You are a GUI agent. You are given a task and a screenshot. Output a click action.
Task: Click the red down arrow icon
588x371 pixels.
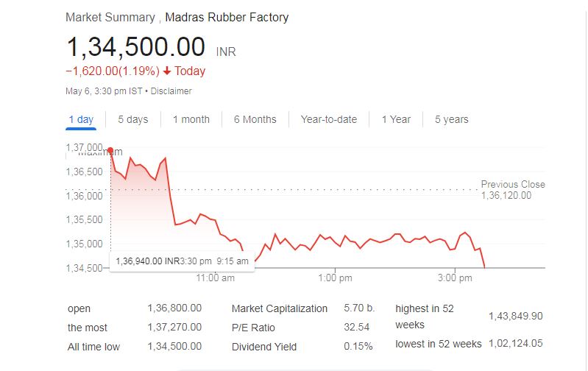(x=167, y=71)
